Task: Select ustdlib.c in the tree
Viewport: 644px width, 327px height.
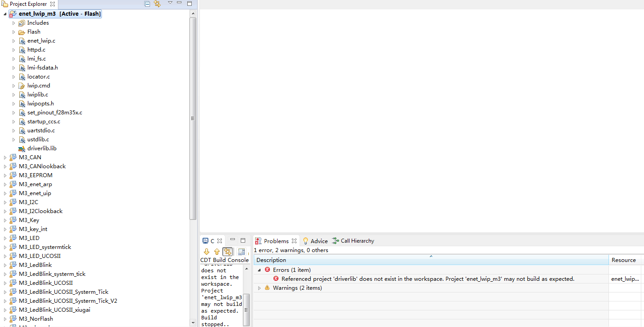Action: 38,140
